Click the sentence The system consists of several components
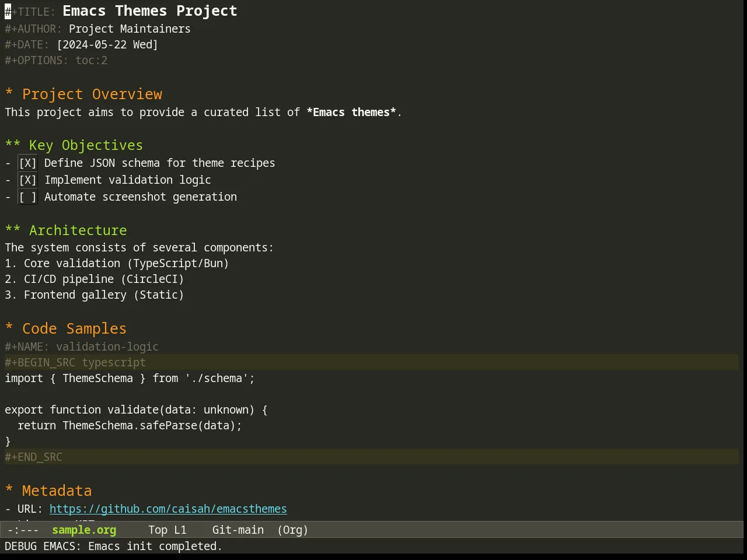Viewport: 747px width, 560px height. pos(139,247)
